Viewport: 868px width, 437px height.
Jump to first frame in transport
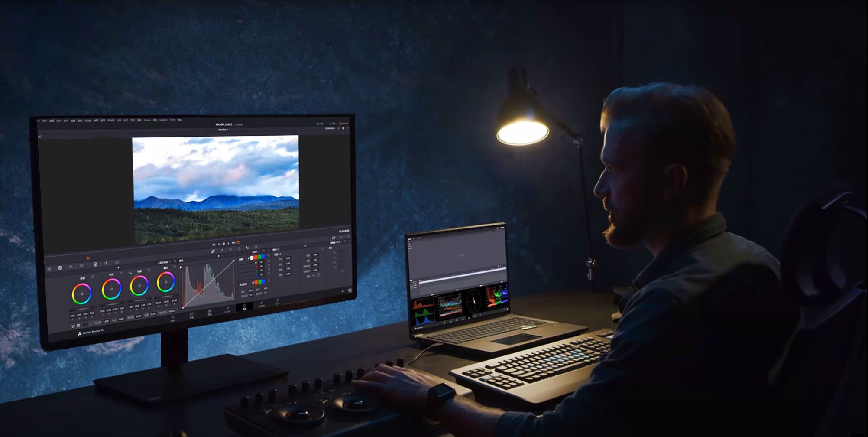point(214,245)
